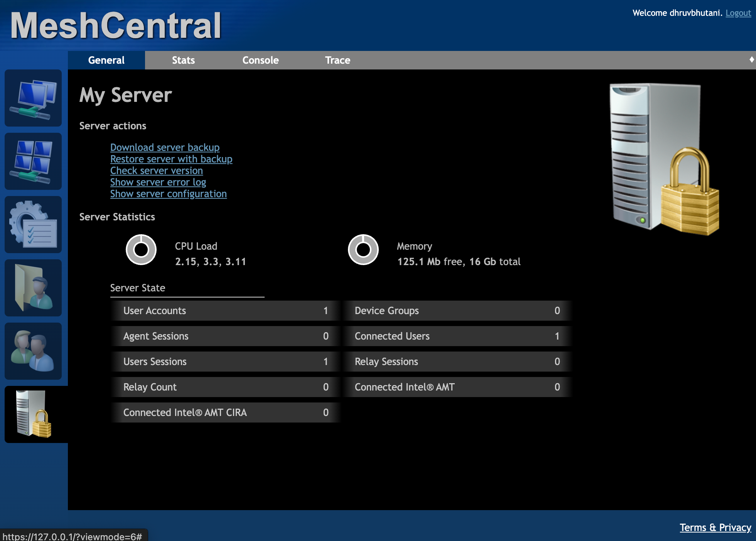Click the CPU Load donut gauge
Image resolution: width=756 pixels, height=541 pixels.
tap(141, 250)
